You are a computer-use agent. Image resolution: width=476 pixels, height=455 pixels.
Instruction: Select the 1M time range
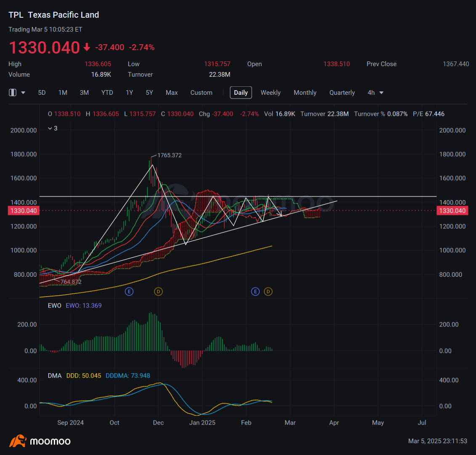(x=63, y=93)
